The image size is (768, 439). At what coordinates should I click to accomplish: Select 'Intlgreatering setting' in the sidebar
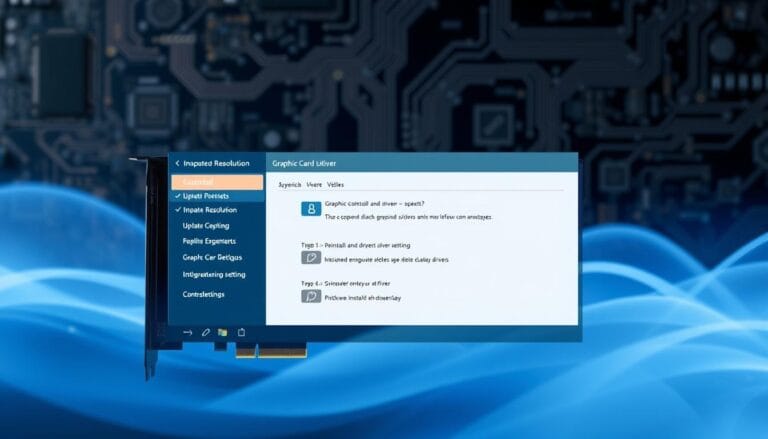coord(214,274)
